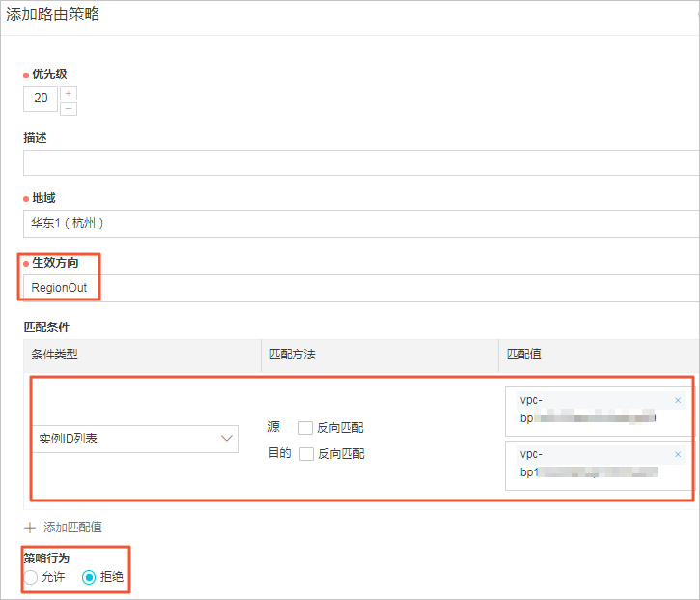Click the plus icon beside 添加匹配值
Screen dimensions: 700x600
(30, 528)
